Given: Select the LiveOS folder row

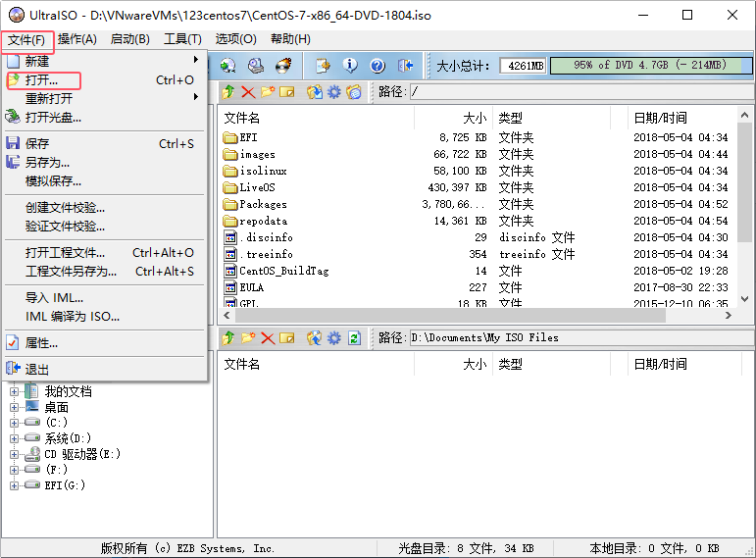Looking at the screenshot, I should click(478, 187).
